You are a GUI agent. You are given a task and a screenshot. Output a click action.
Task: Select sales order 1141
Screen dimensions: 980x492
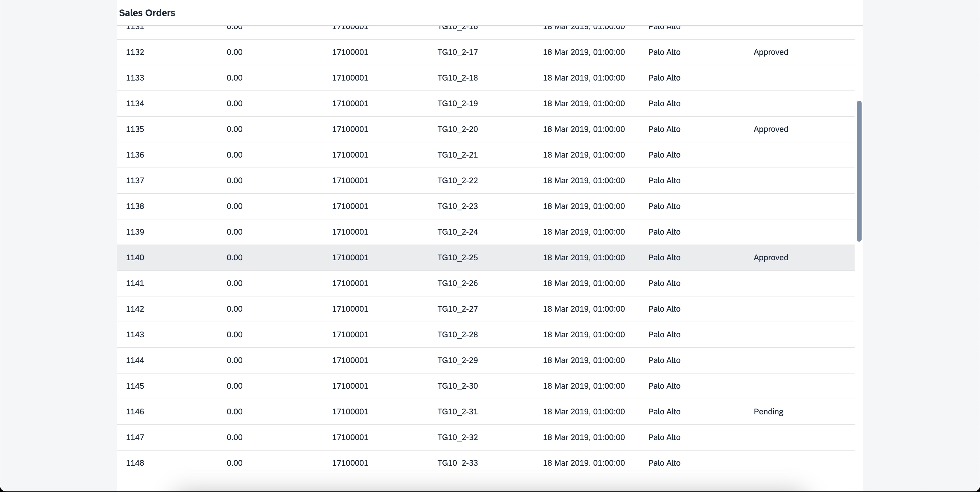pos(135,283)
